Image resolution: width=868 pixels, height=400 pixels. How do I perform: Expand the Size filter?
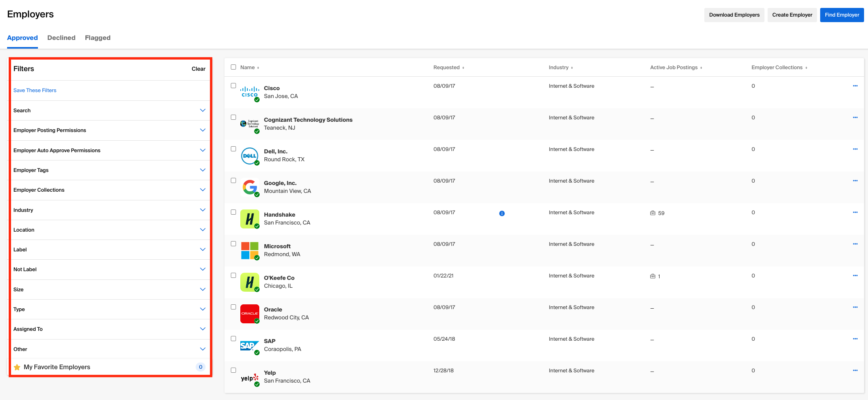coord(110,289)
